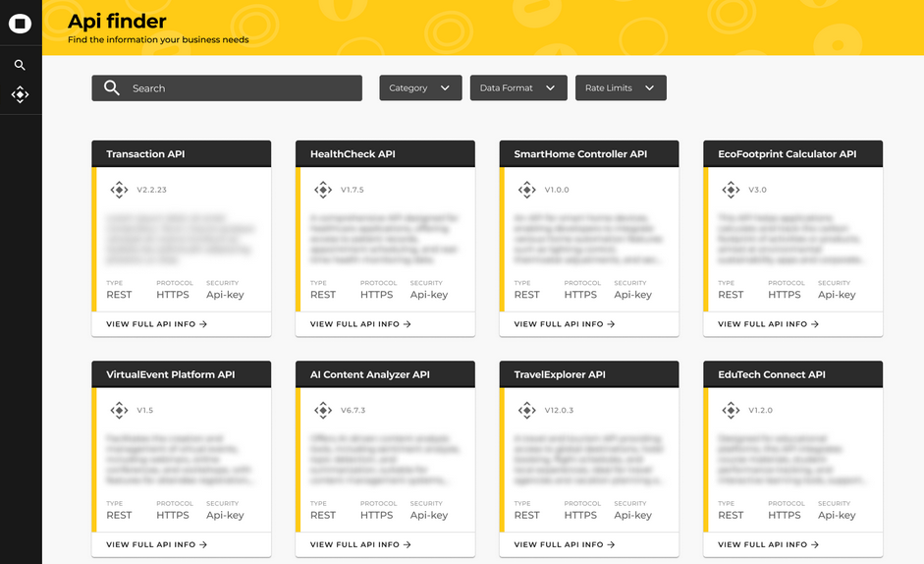Open full info for SmartHome Controller API
This screenshot has height=564, width=924.
(x=565, y=324)
